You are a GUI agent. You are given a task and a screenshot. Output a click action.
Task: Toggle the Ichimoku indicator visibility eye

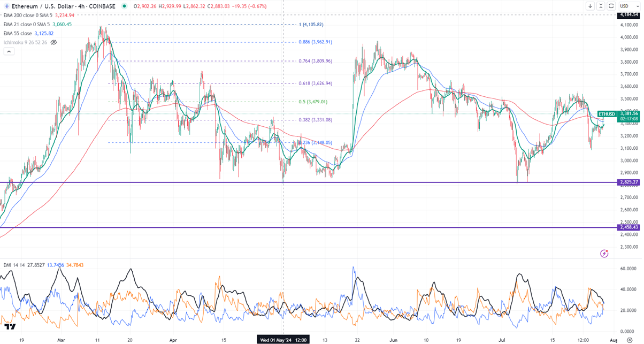[53, 42]
